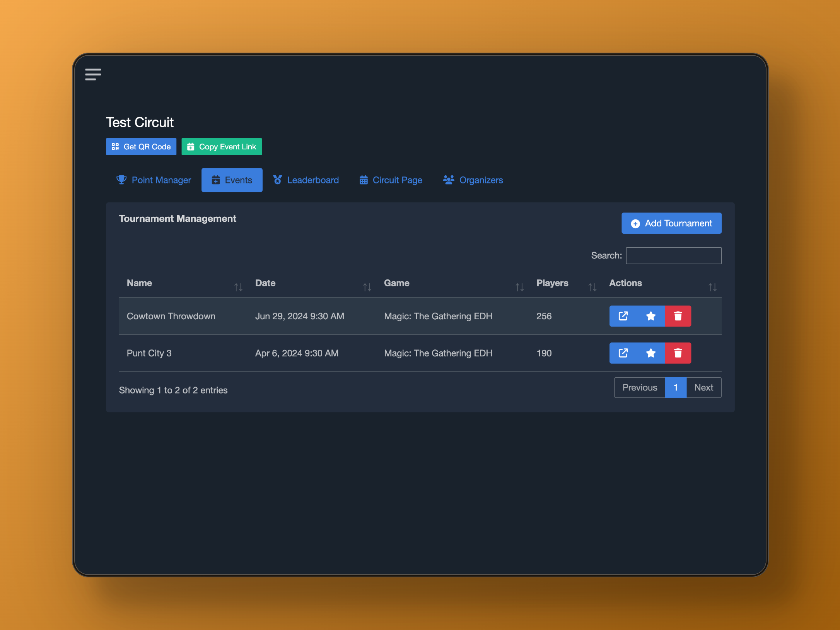
Task: Go to Next page of entries
Action: (x=703, y=387)
